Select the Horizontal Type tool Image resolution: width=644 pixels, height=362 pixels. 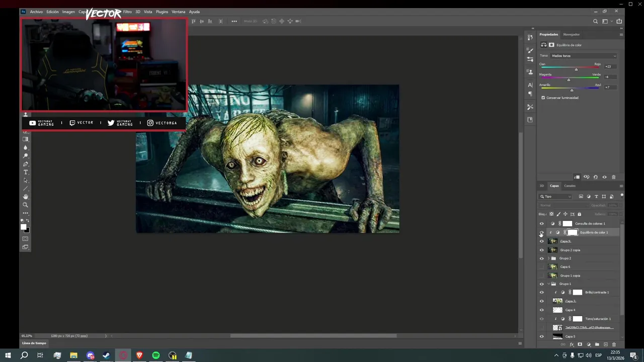point(26,172)
